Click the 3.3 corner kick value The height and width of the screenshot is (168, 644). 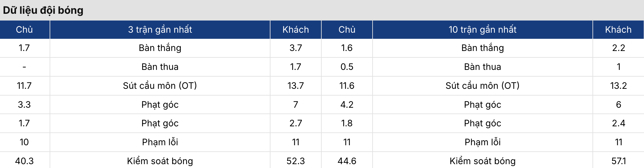(24, 105)
